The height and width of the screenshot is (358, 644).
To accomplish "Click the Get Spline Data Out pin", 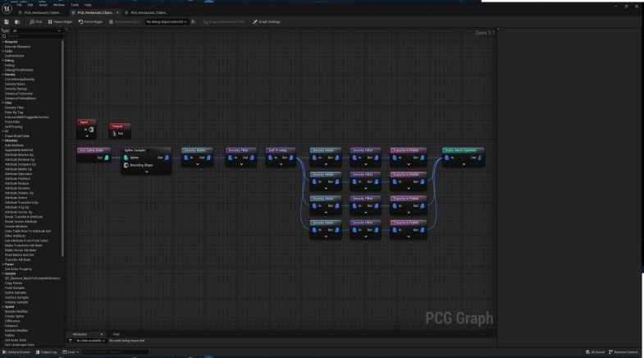I will click(107, 158).
